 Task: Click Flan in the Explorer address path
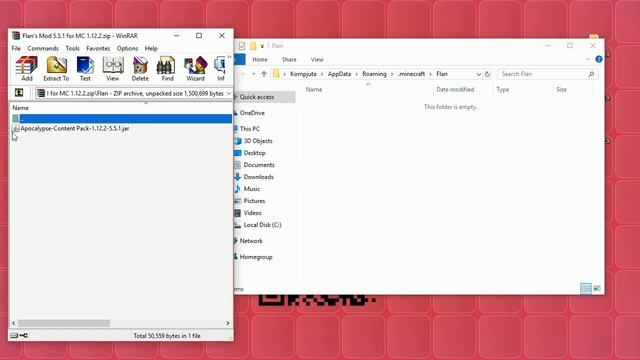coord(442,74)
